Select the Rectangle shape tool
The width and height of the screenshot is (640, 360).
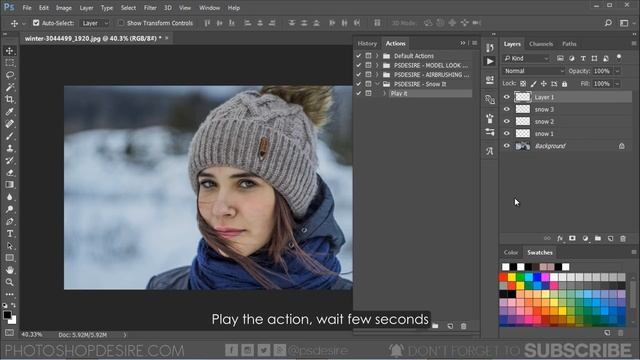point(9,258)
